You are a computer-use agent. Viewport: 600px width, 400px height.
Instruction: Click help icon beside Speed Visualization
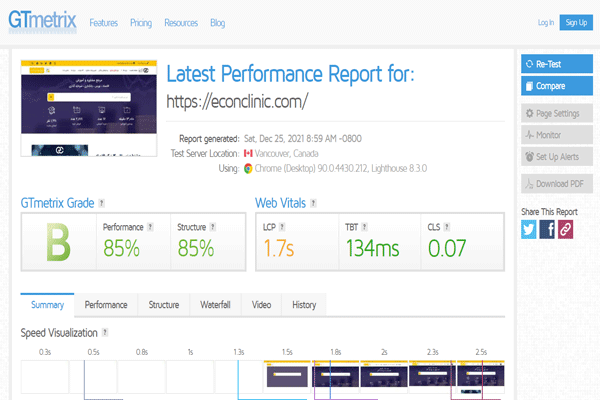104,333
